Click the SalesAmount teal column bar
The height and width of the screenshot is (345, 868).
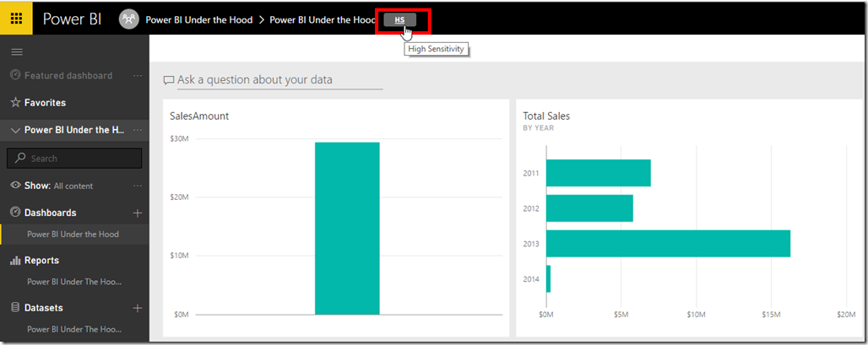pyautogui.click(x=347, y=229)
